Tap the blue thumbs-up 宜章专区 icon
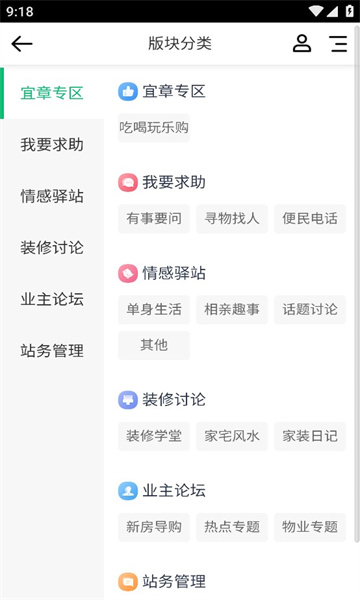360x600 pixels. pos(128,92)
